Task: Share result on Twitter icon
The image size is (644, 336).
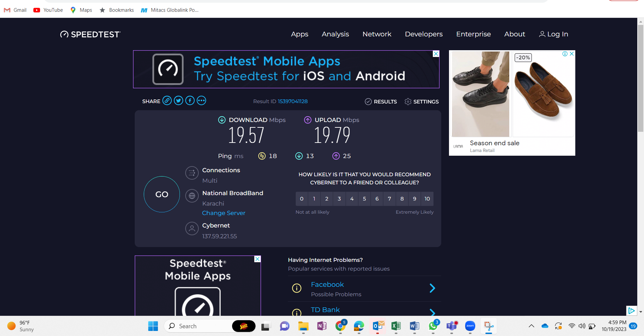Action: tap(179, 100)
